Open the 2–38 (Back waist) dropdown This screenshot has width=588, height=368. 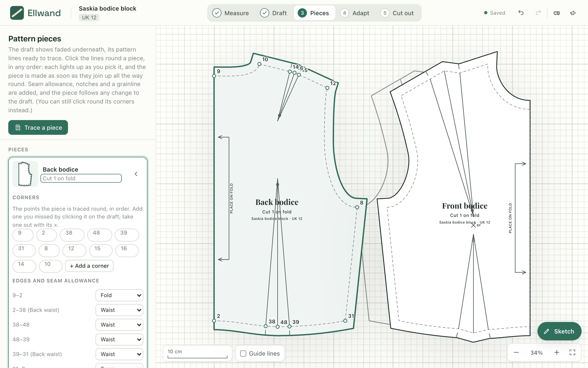tap(119, 310)
